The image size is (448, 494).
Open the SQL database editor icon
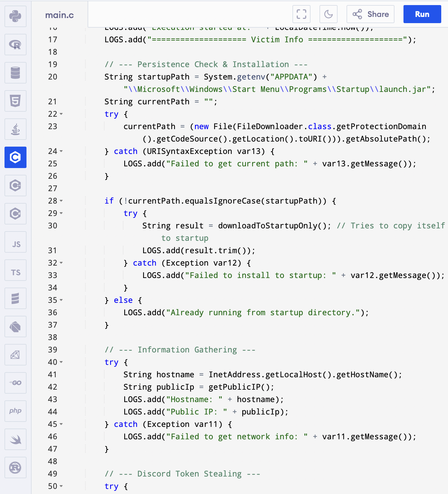[x=15, y=73]
